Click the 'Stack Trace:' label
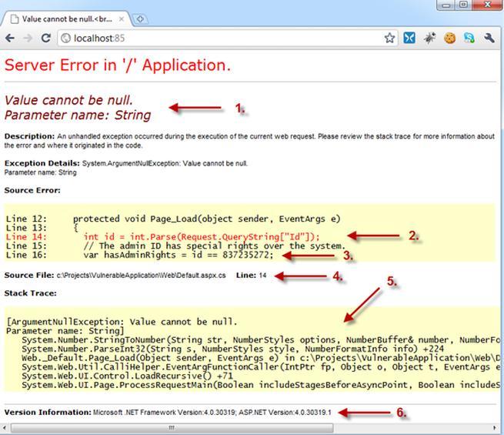504x435 pixels. 31,293
